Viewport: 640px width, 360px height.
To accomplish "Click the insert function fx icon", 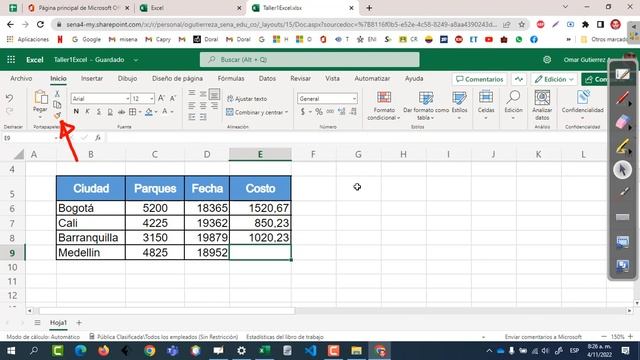I will click(x=98, y=138).
